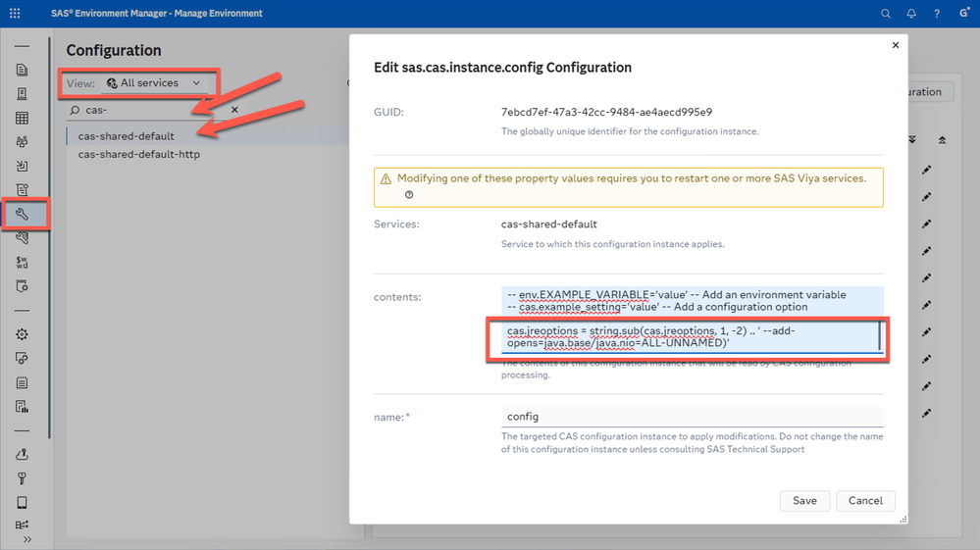The width and height of the screenshot is (980, 550).
Task: Select the gear settings icon in sidebar
Action: click(x=22, y=334)
